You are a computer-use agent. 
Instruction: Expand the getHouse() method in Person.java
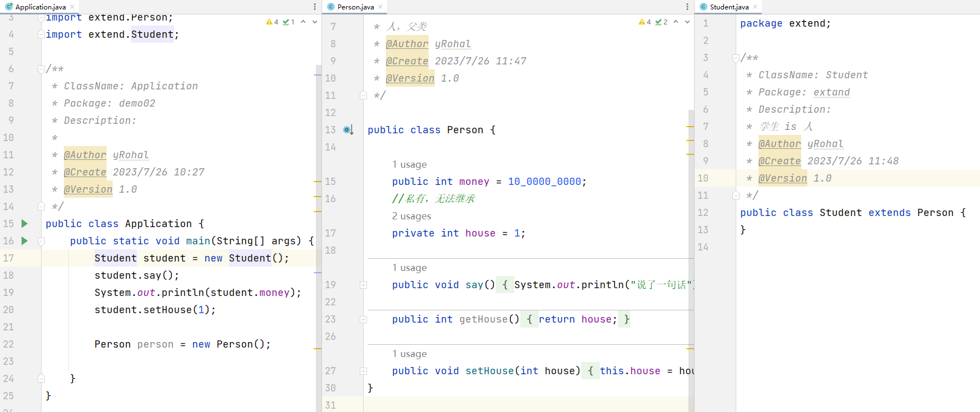[x=363, y=319]
